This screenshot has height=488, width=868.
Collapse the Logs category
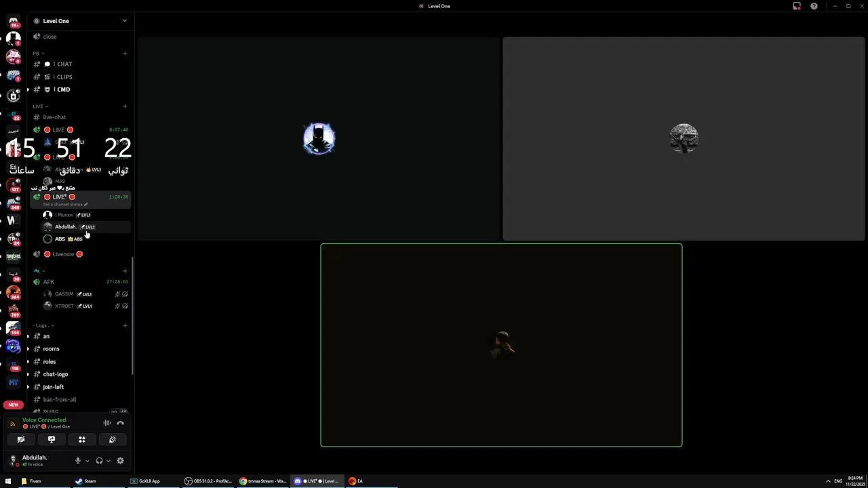pyautogui.click(x=45, y=325)
